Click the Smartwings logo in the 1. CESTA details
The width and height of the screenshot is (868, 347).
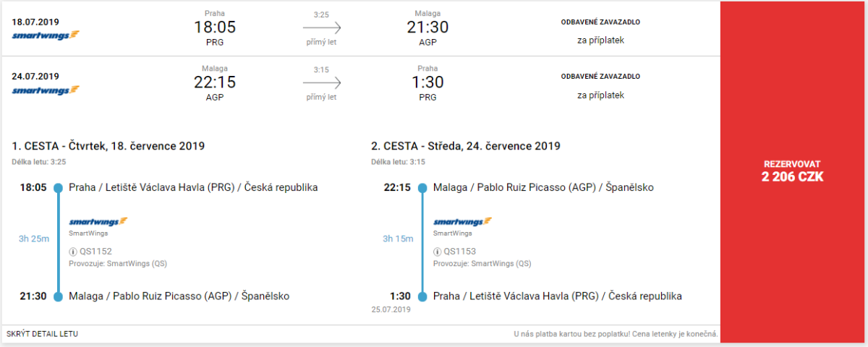point(98,222)
